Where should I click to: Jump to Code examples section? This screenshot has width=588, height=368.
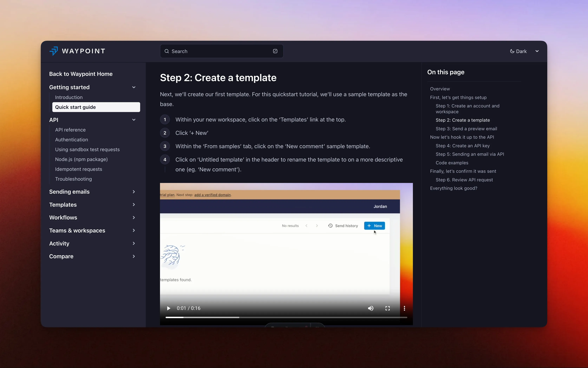pyautogui.click(x=452, y=163)
